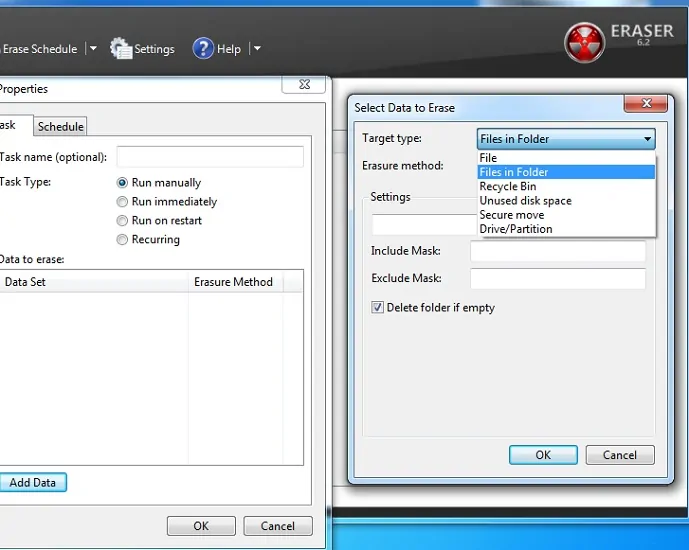
Task: Cancel the Properties dialog
Action: click(278, 526)
